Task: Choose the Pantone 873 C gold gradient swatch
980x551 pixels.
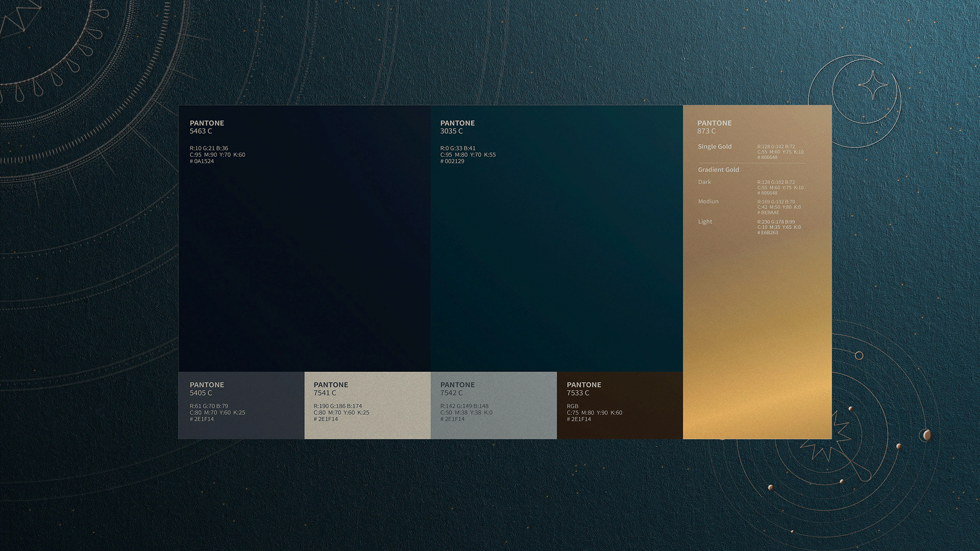Action: [x=757, y=272]
